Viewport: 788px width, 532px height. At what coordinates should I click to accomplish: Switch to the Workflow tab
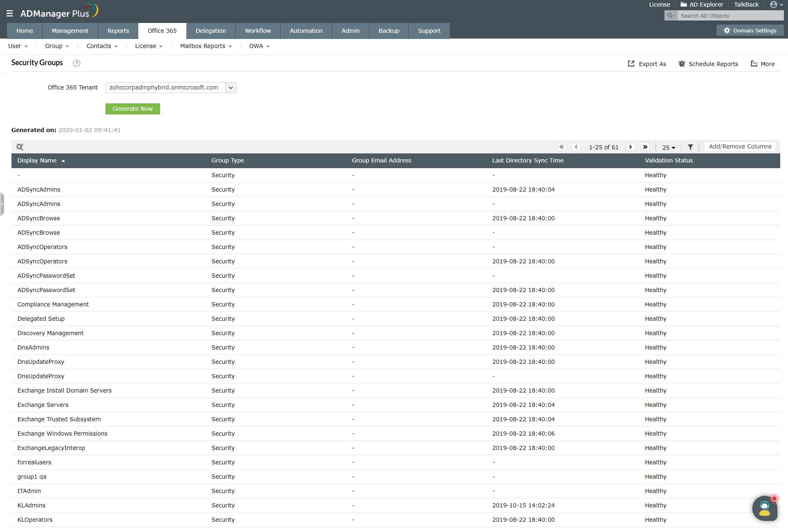click(x=257, y=31)
